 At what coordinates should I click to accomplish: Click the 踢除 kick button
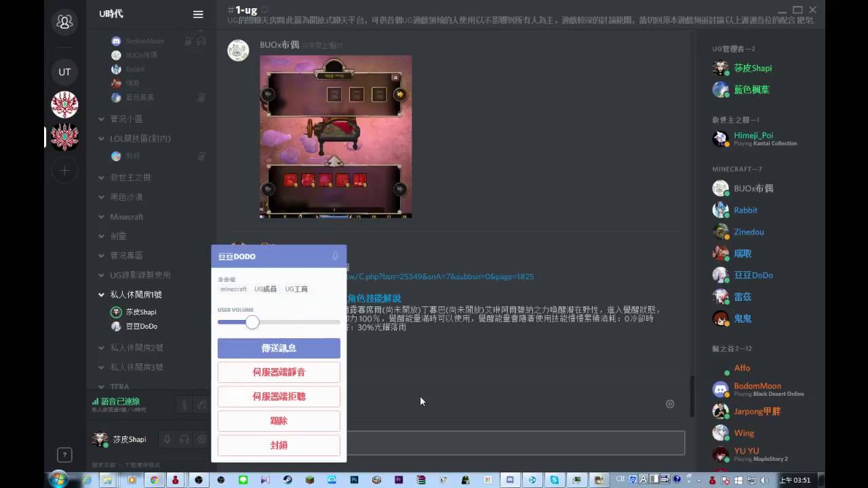pos(279,421)
